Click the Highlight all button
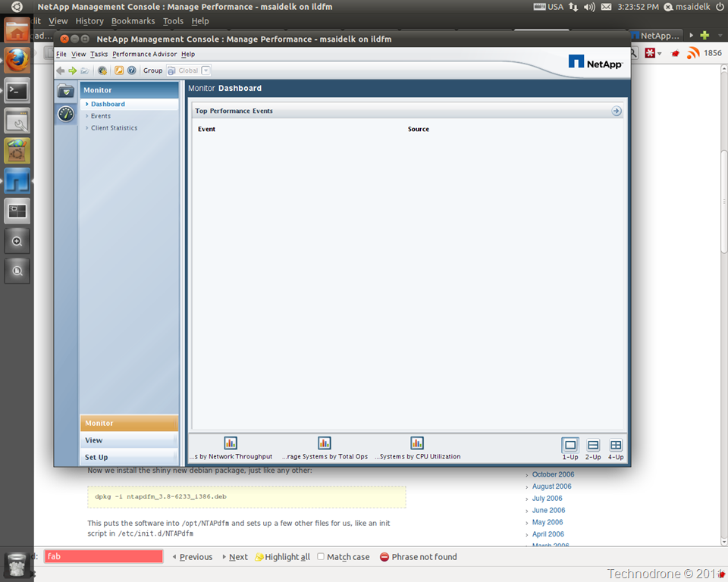Viewport: 728px width, 582px height. pyautogui.click(x=283, y=557)
